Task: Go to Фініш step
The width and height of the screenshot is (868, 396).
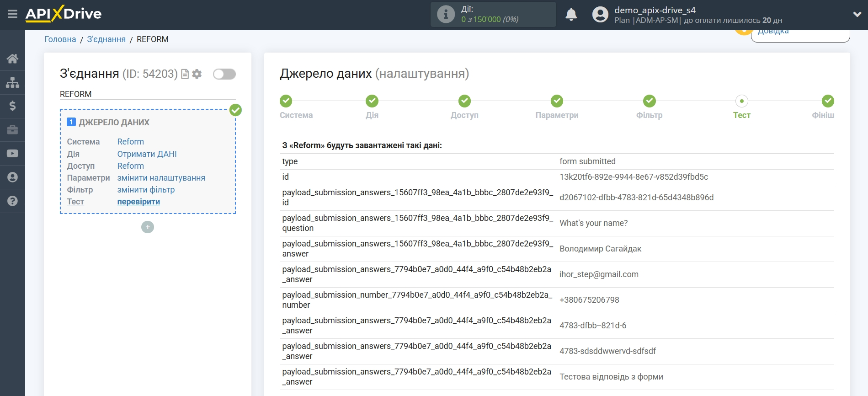Action: 828,101
